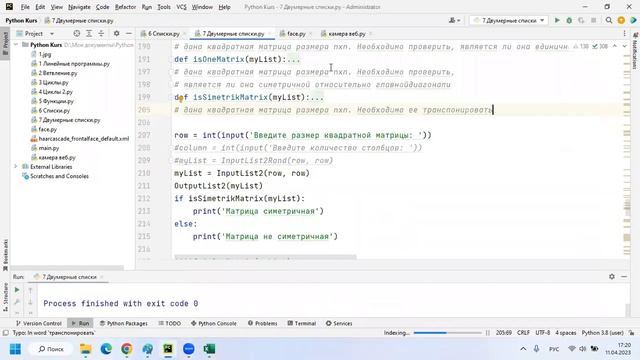Viewport: 640px width, 360px height.
Task: Change file encoding UTF-8 in status bar
Action: [x=542, y=333]
